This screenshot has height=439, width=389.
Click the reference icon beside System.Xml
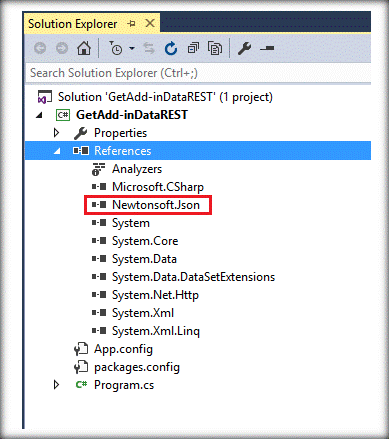coord(99,313)
